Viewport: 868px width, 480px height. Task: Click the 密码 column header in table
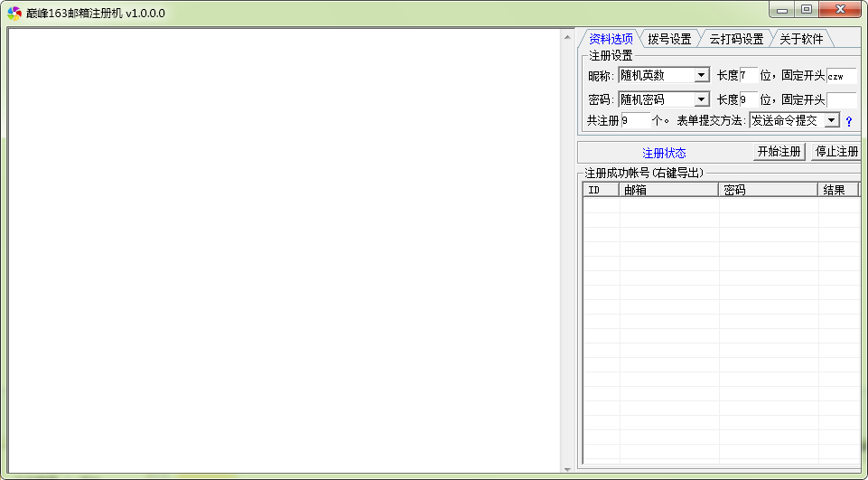[769, 190]
